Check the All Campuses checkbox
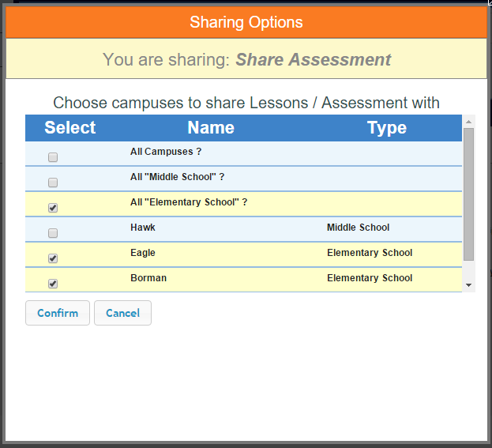This screenshot has width=492, height=448. coord(53,157)
